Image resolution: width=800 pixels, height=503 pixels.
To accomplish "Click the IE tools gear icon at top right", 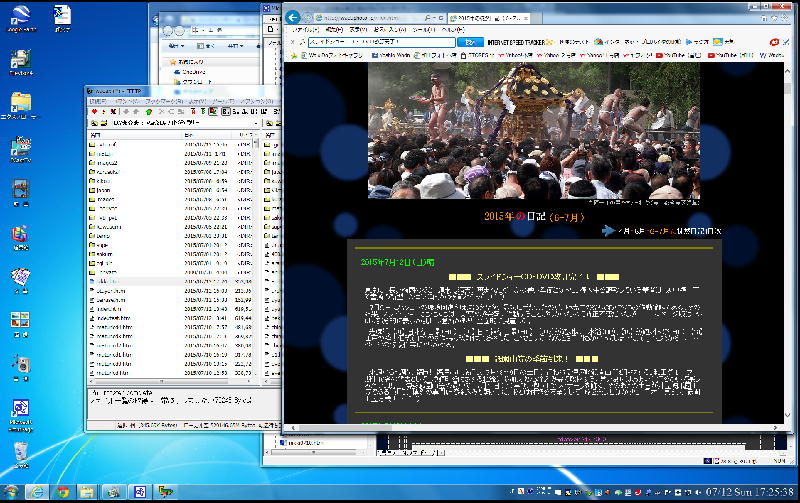I will [785, 18].
